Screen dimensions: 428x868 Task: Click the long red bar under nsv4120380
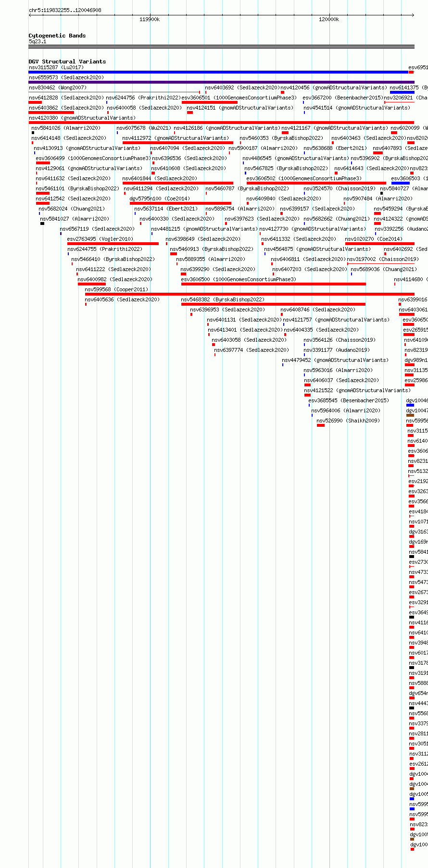[221, 123]
